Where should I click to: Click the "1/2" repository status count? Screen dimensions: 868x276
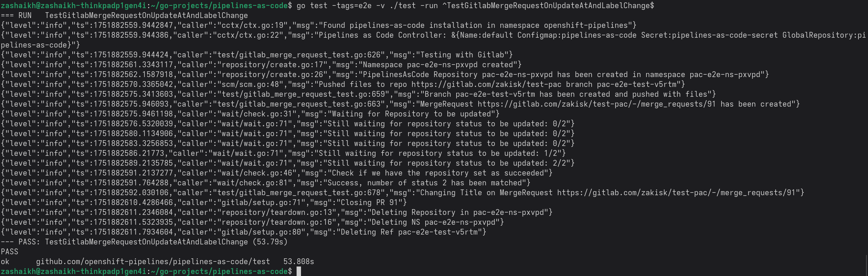point(551,153)
